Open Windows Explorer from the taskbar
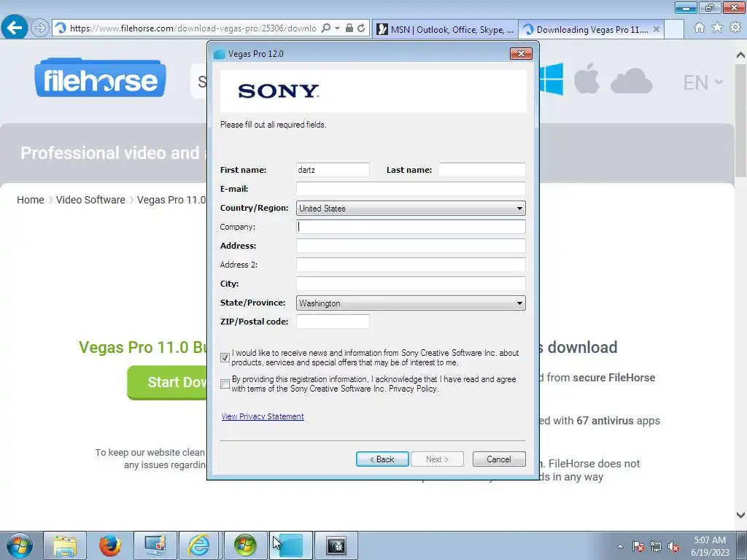The height and width of the screenshot is (560, 747). [65, 545]
